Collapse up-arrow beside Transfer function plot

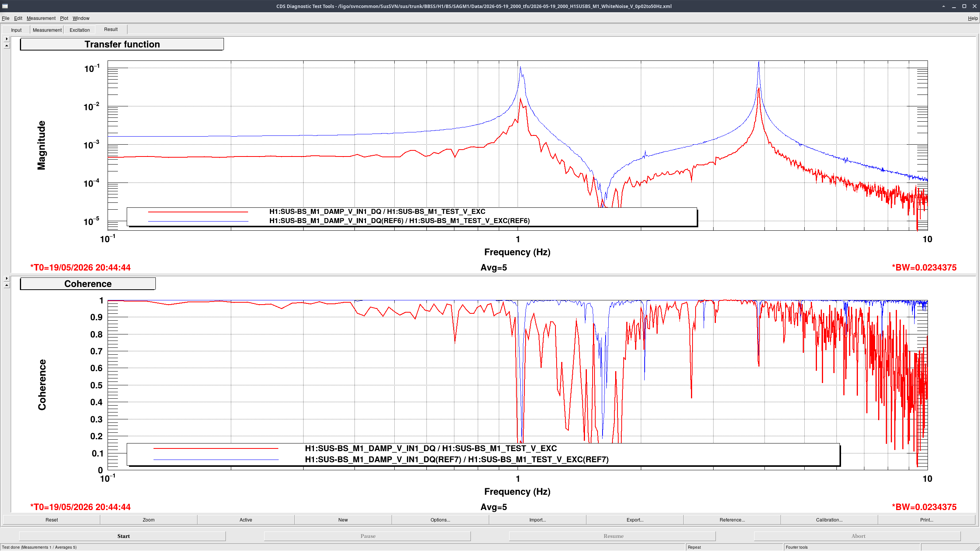pos(7,46)
